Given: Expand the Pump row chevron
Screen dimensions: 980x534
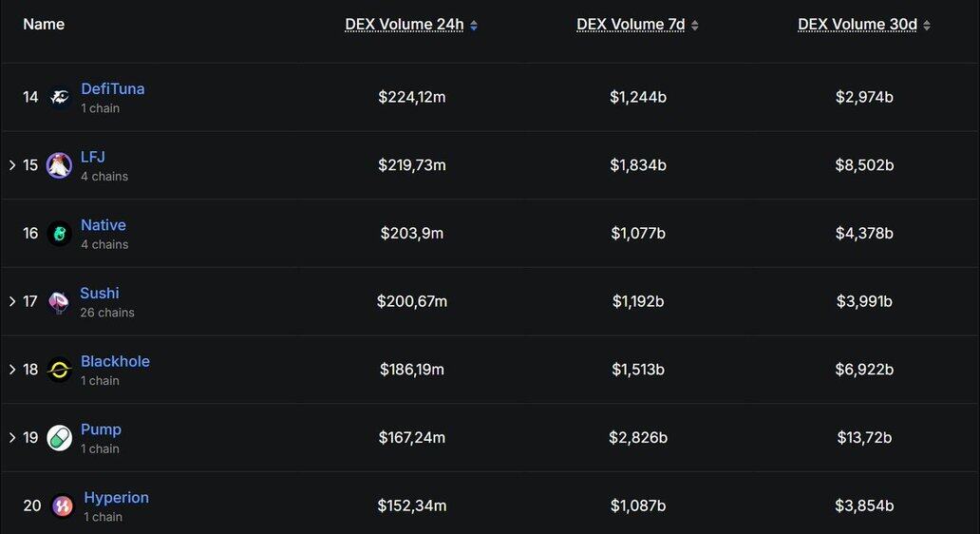Looking at the screenshot, I should (12, 438).
